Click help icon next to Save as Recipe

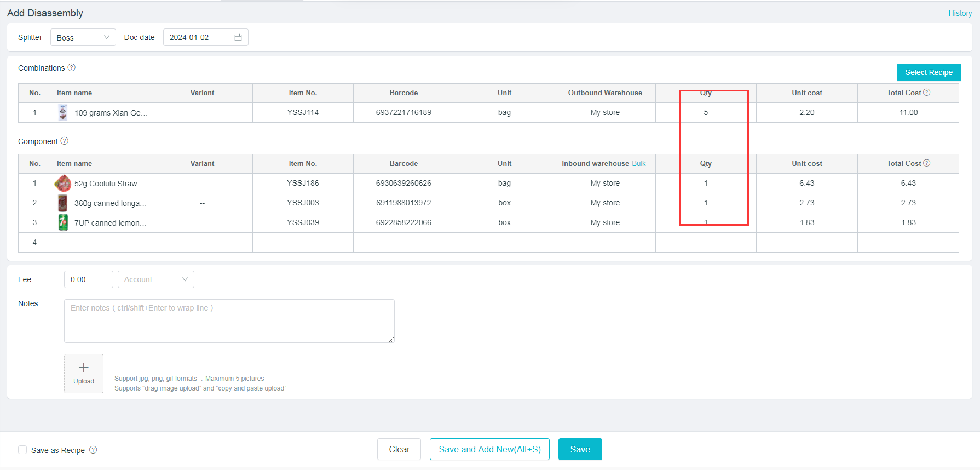tap(93, 450)
